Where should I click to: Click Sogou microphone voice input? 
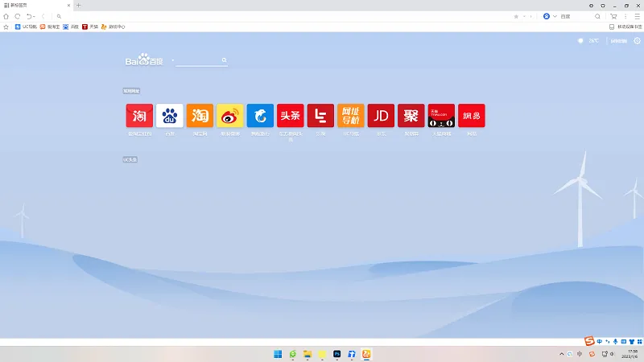click(615, 341)
